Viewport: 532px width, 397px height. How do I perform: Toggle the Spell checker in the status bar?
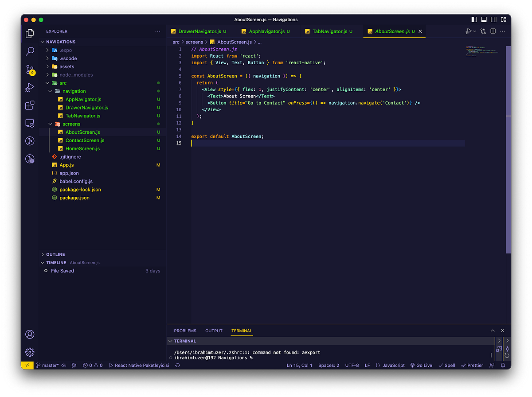pos(446,365)
